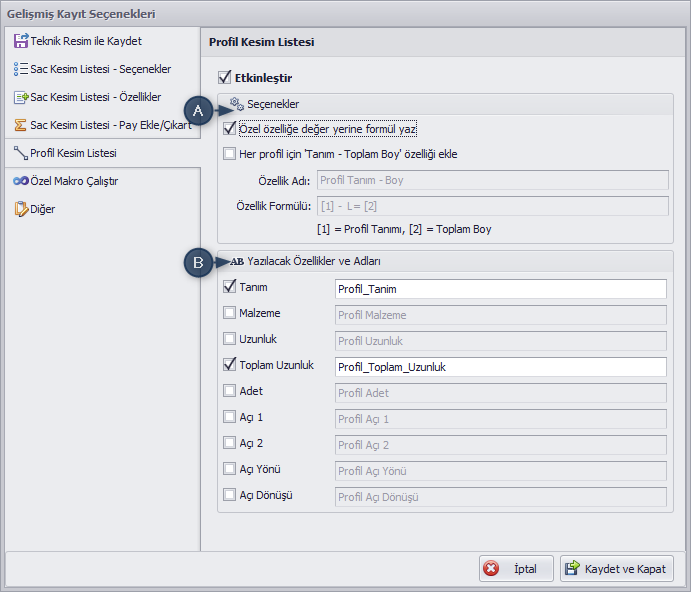Enable the Açı 2 checkbox
691x592 pixels.
230,443
